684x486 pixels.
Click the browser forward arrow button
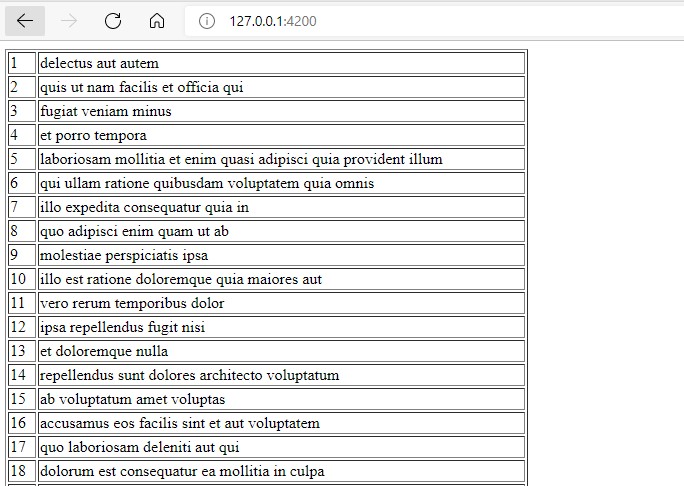(x=69, y=20)
